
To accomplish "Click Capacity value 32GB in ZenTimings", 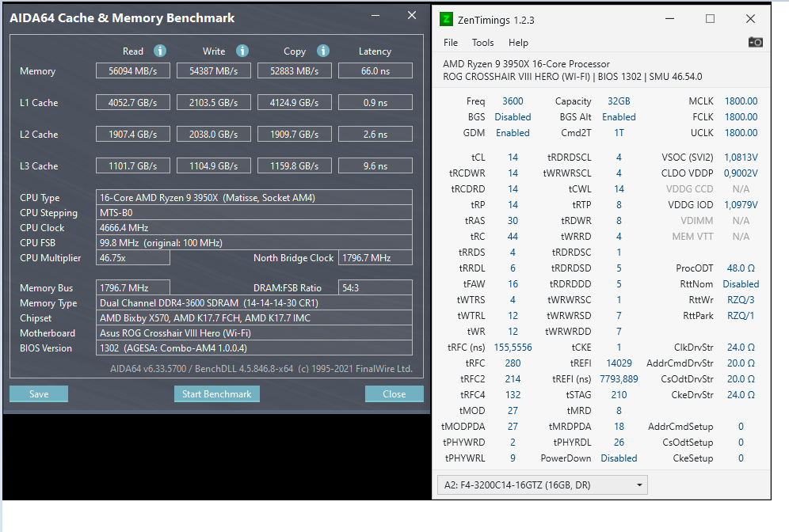I will (x=619, y=101).
